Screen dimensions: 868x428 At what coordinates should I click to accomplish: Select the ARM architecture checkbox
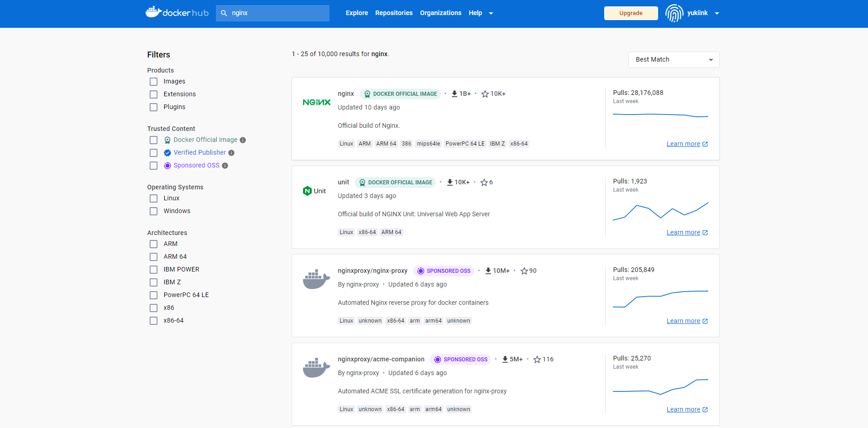[154, 244]
